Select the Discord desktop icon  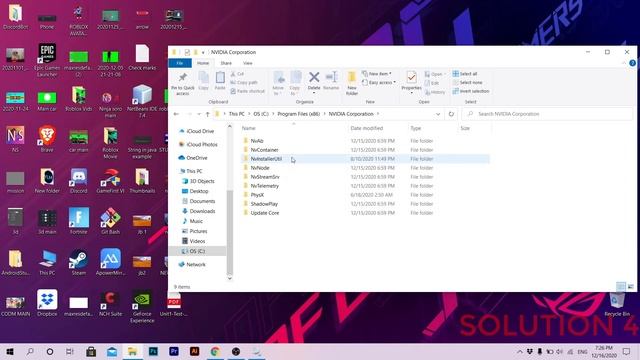[78, 181]
